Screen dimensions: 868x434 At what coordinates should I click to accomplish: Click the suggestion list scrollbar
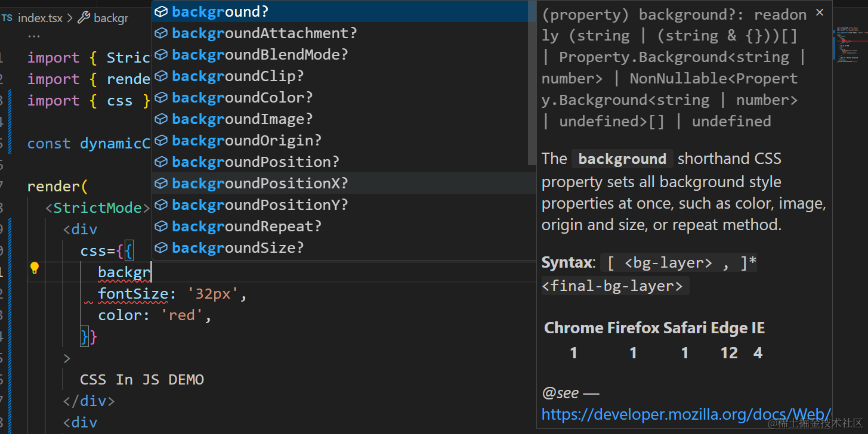[532, 83]
